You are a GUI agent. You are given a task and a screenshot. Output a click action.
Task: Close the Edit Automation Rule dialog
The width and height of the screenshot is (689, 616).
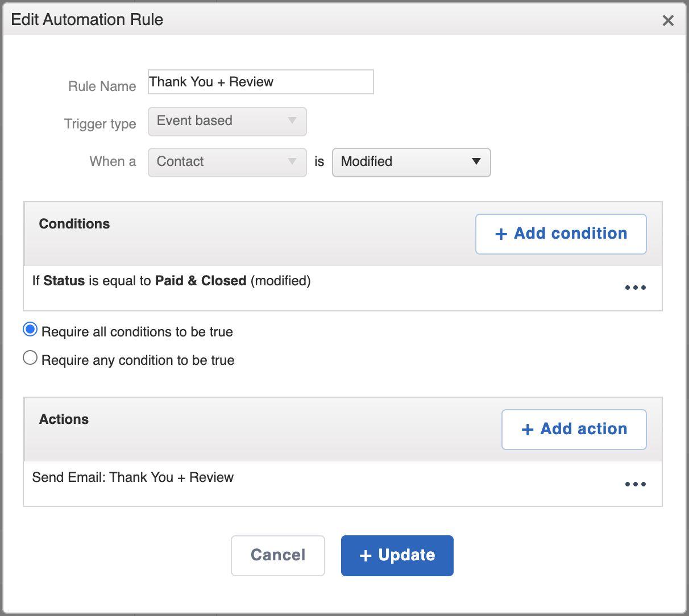point(668,20)
